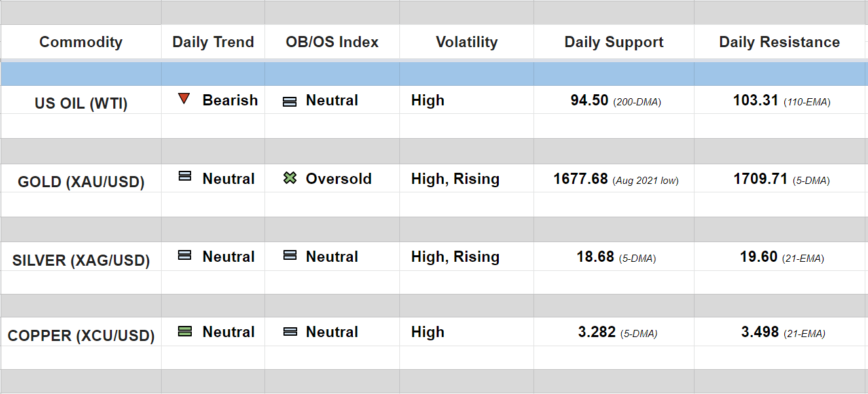Click the GOLD (XAU/USD) row label
Image resolution: width=868 pixels, height=394 pixels.
point(81,182)
